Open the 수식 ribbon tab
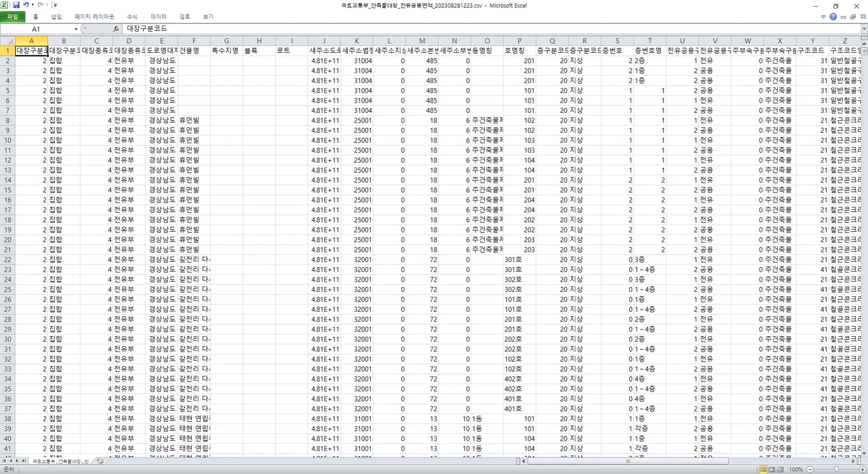The image size is (868, 474). pos(132,16)
